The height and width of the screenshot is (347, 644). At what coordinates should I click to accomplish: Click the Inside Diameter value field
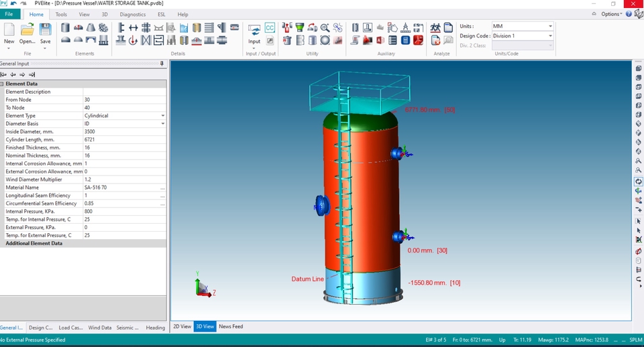(121, 132)
